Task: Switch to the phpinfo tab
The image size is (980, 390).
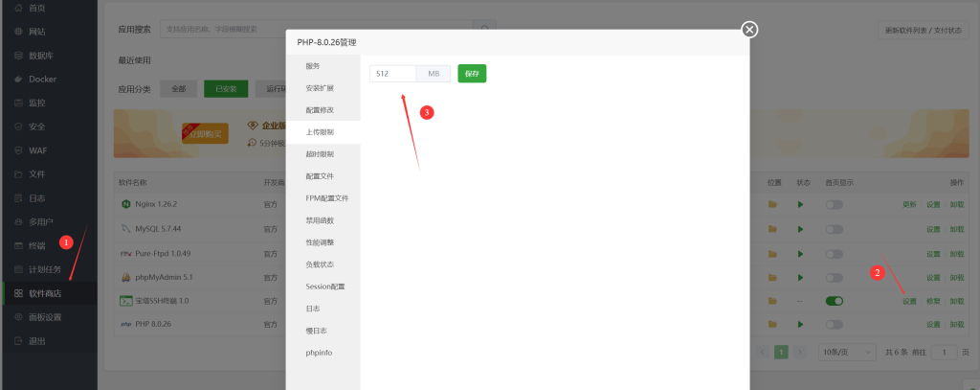Action: (x=319, y=353)
